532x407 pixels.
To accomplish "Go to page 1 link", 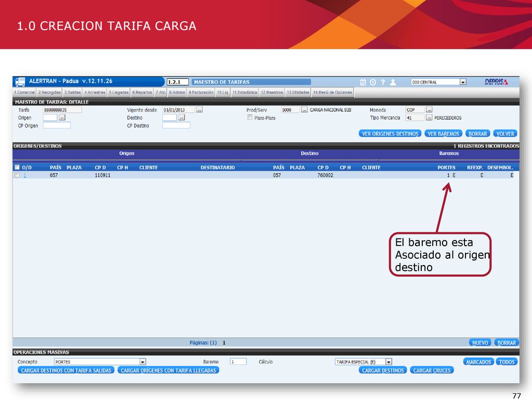I will point(224,343).
